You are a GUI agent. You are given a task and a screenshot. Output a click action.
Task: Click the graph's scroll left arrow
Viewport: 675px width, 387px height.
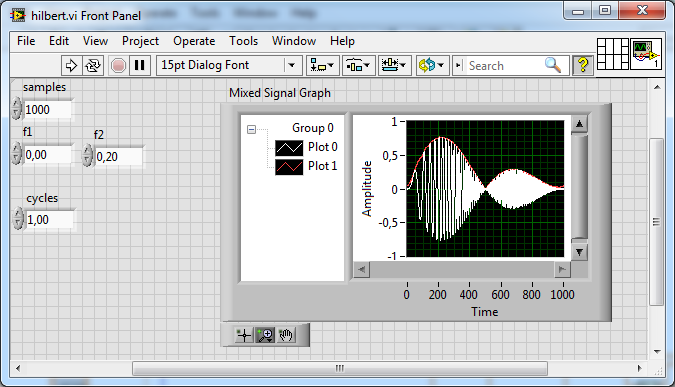362,269
